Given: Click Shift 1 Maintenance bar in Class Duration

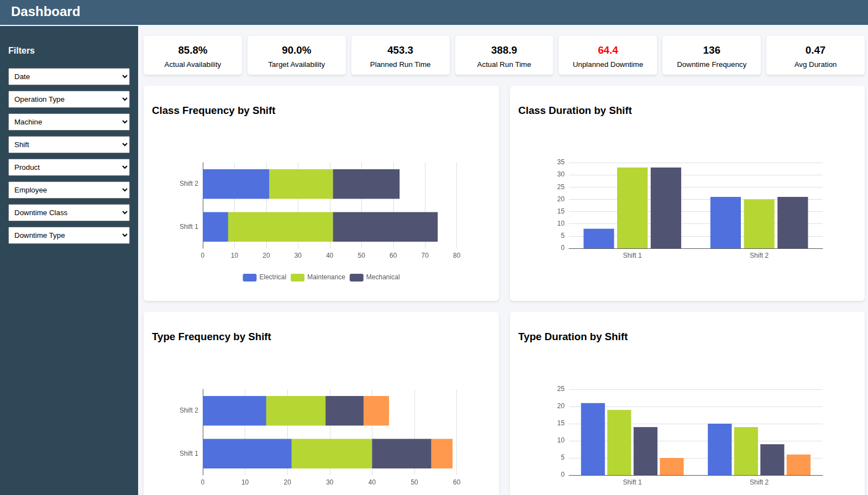Looking at the screenshot, I should coord(632,208).
